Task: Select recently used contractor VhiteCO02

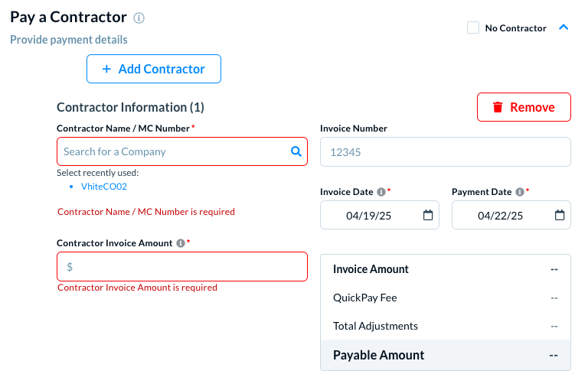Action: tap(104, 186)
